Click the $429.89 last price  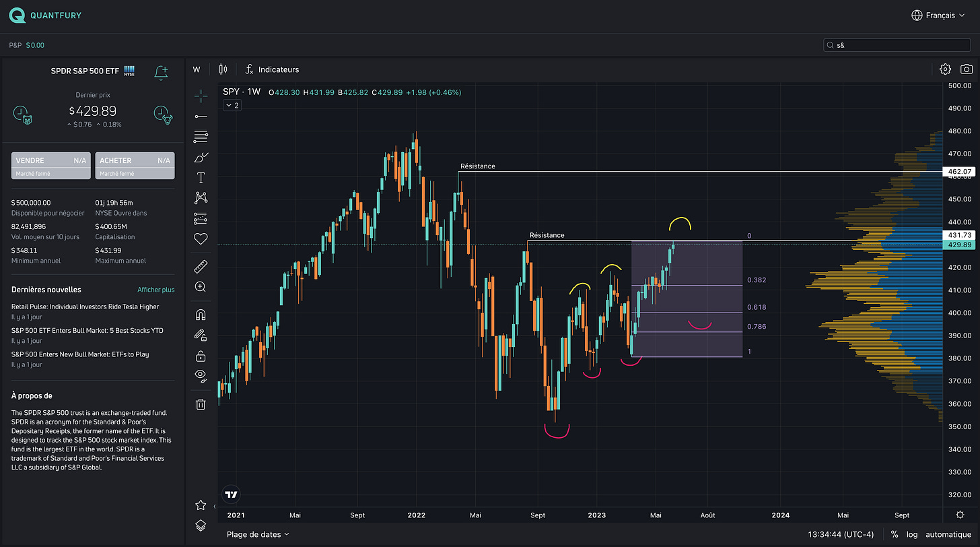(x=93, y=110)
